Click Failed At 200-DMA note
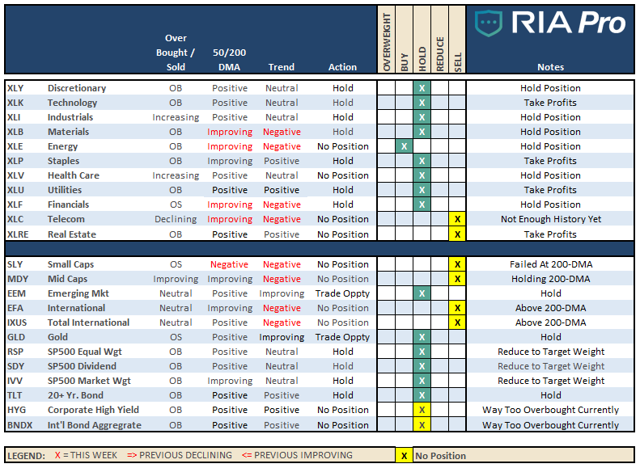Viewport: 640px width, 468px height. (551, 264)
